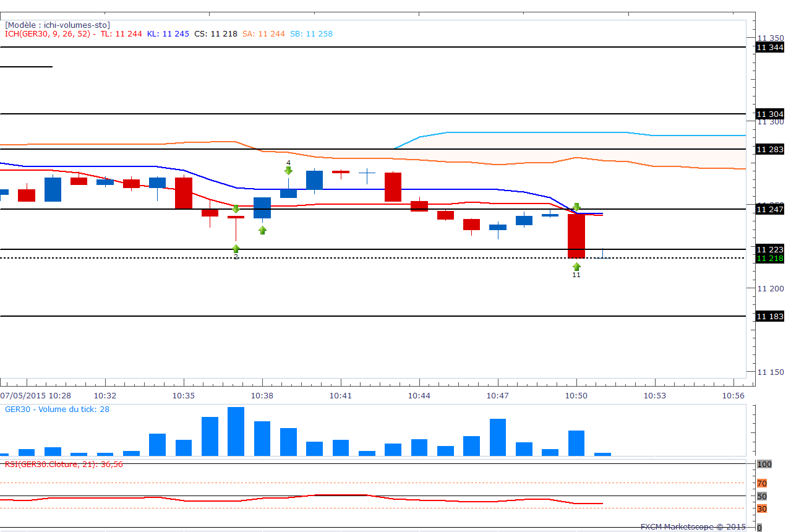Click the 10:35 time axis label
791x532 pixels.
184,395
